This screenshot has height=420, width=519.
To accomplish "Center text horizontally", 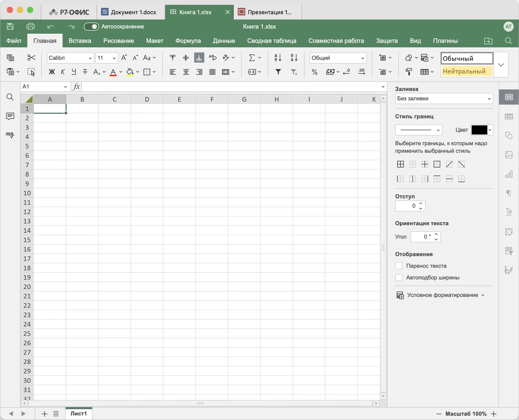I will coord(186,72).
